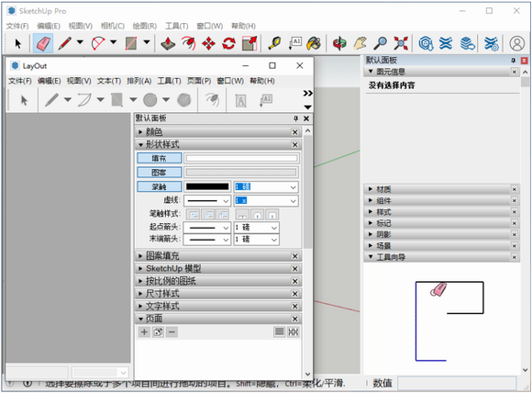Activate the Orbit tool in SketchUp
This screenshot has height=393, width=532.
pyautogui.click(x=339, y=43)
